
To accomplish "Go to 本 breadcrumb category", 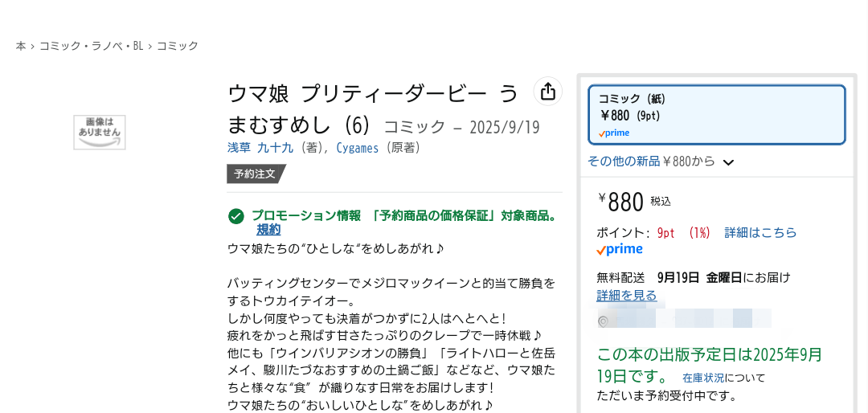I will [x=20, y=46].
